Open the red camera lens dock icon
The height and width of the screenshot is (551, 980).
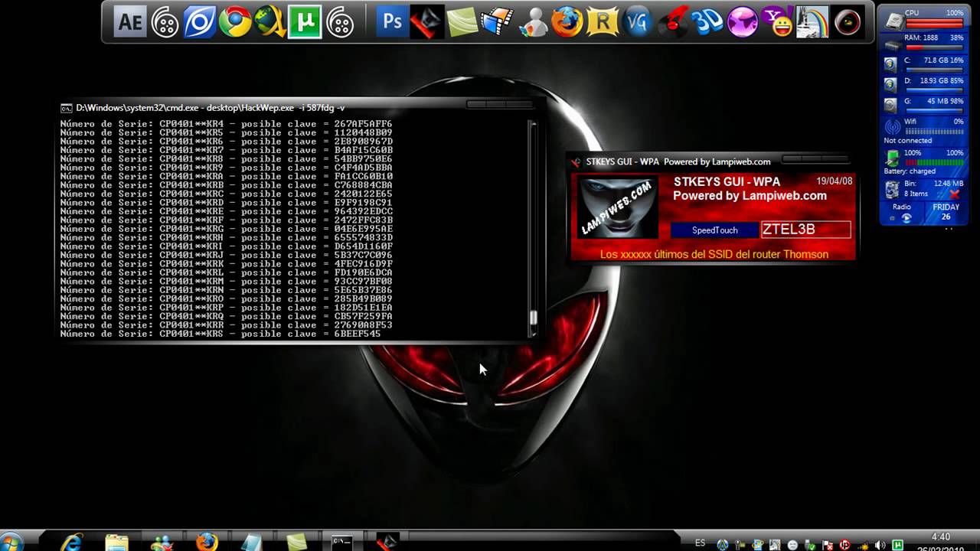pyautogui.click(x=848, y=22)
